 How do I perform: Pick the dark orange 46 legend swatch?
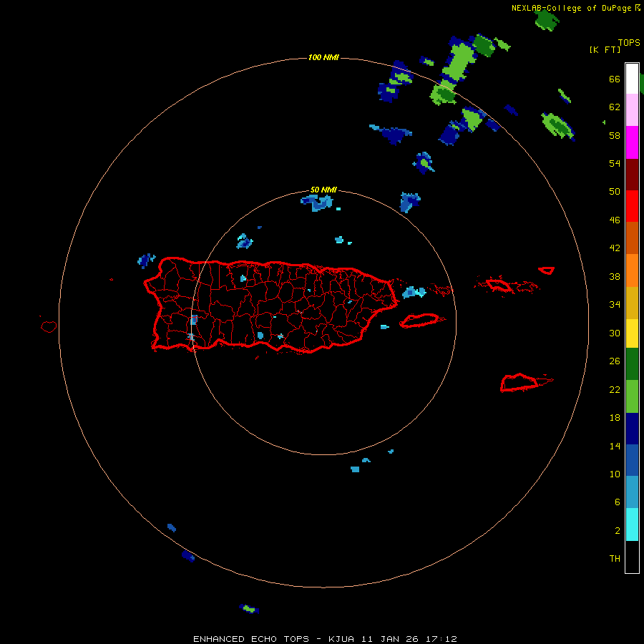pyautogui.click(x=632, y=238)
